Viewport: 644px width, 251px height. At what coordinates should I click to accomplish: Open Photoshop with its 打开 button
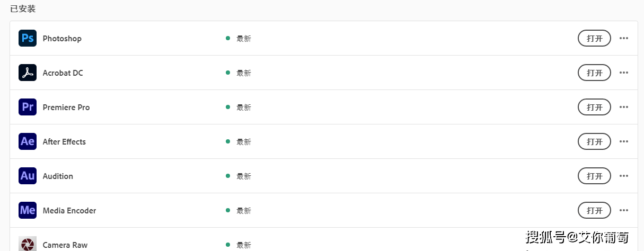pyautogui.click(x=594, y=39)
